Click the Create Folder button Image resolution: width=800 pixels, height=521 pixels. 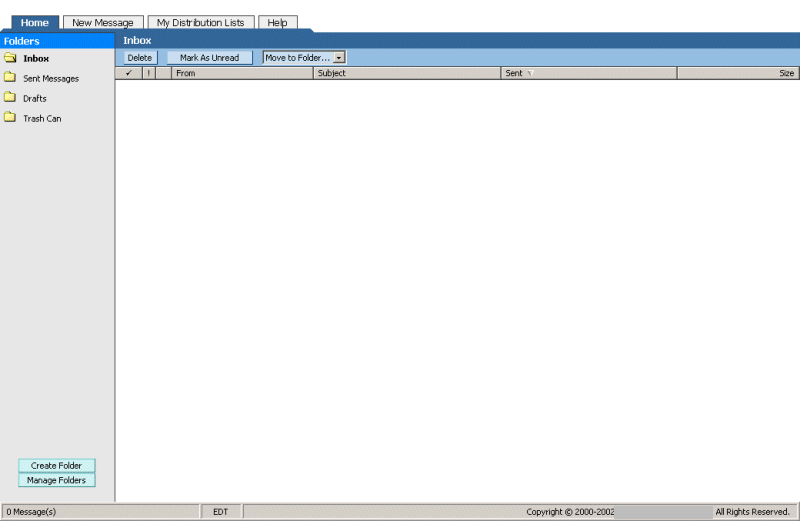point(56,466)
